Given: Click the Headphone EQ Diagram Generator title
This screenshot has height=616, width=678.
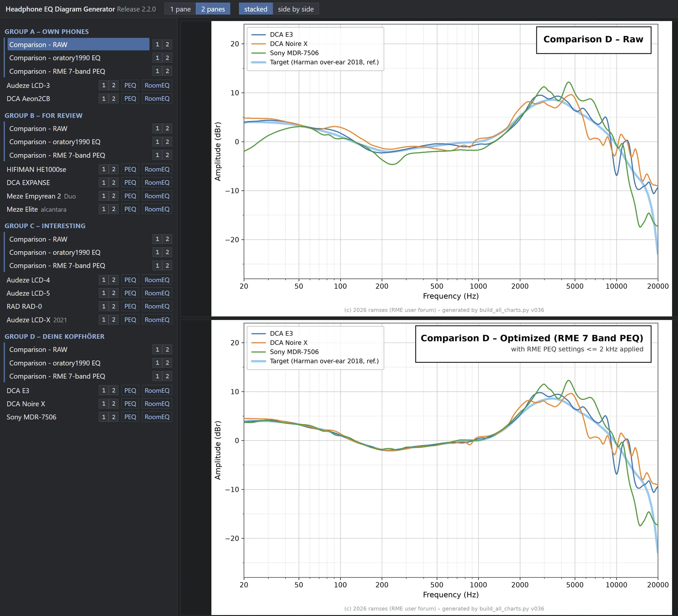Looking at the screenshot, I should [60, 9].
